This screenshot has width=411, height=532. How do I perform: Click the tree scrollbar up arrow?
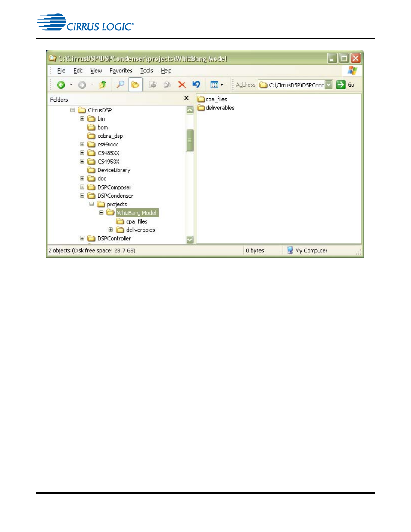(190, 110)
